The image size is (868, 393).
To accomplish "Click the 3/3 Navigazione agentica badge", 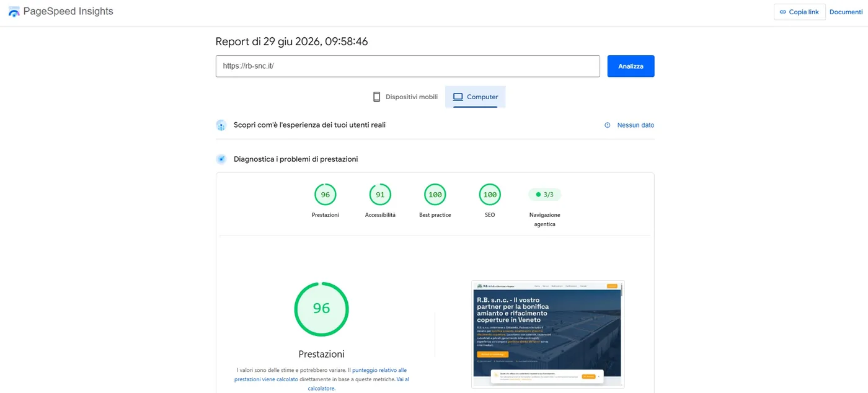I will coord(544,195).
